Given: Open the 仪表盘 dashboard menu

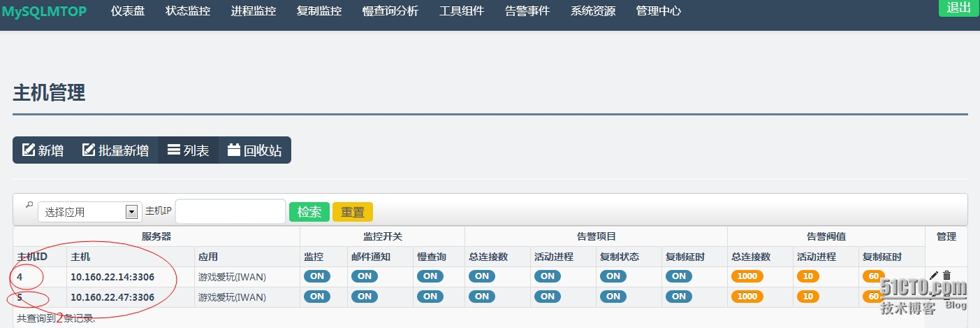Looking at the screenshot, I should click(x=128, y=11).
